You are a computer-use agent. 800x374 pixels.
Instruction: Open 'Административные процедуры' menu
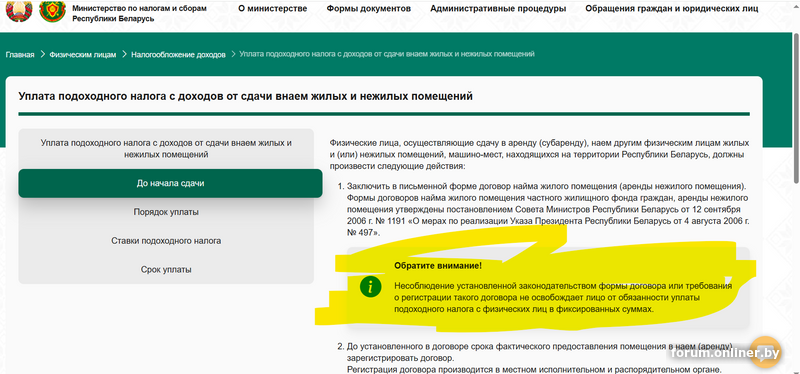coord(498,9)
